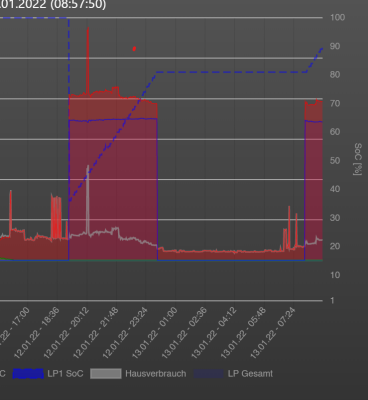Click the tall red spike peak
The image size is (368, 400).
(x=88, y=29)
